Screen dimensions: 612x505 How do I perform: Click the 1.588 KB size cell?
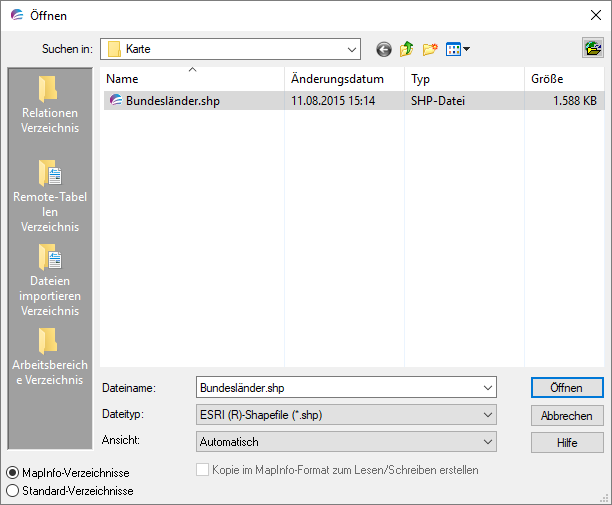575,101
